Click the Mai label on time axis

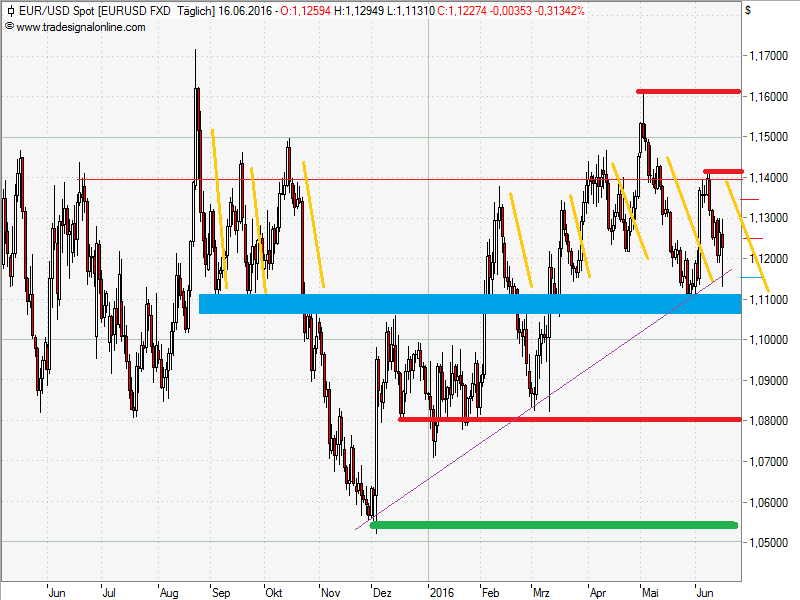650,593
